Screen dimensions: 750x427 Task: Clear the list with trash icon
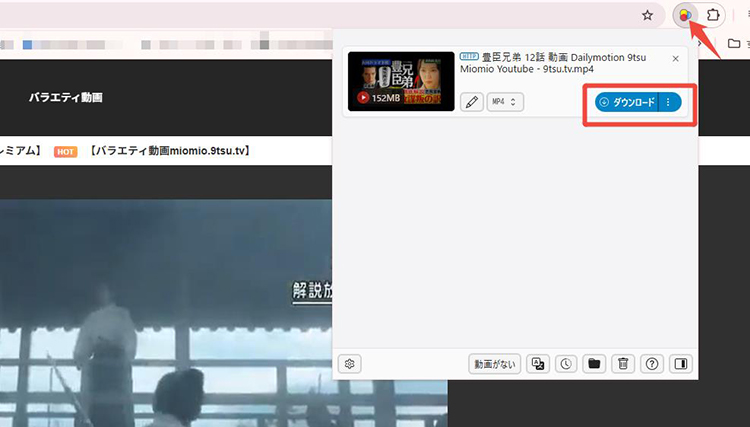[x=623, y=364]
